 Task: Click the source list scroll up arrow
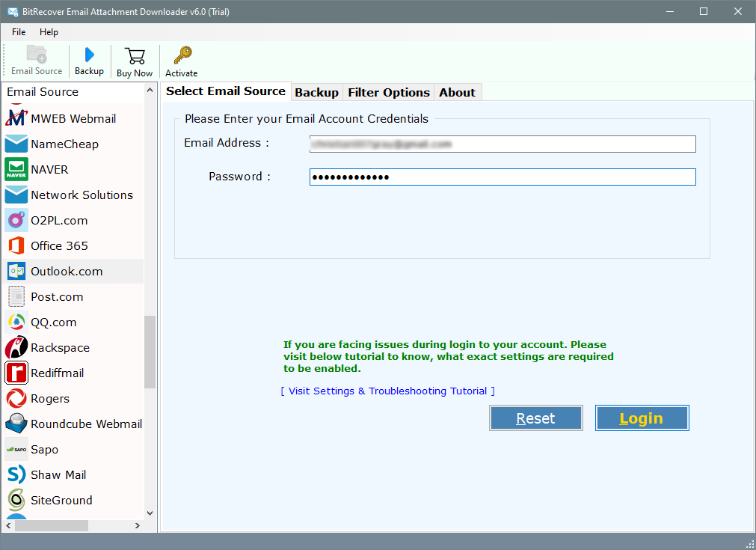pos(150,91)
